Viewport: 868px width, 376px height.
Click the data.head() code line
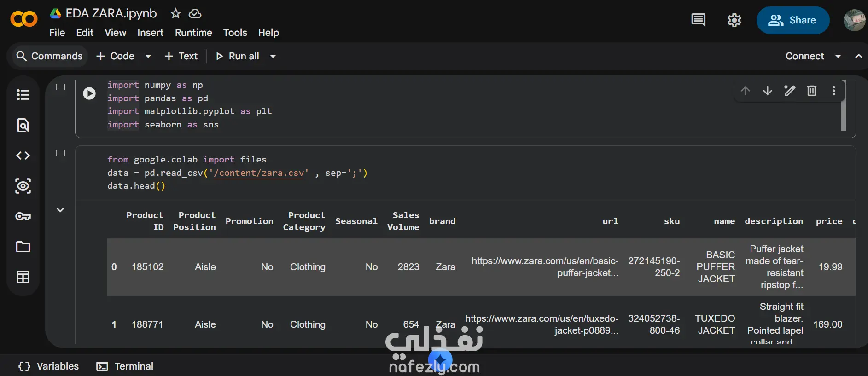(x=136, y=186)
